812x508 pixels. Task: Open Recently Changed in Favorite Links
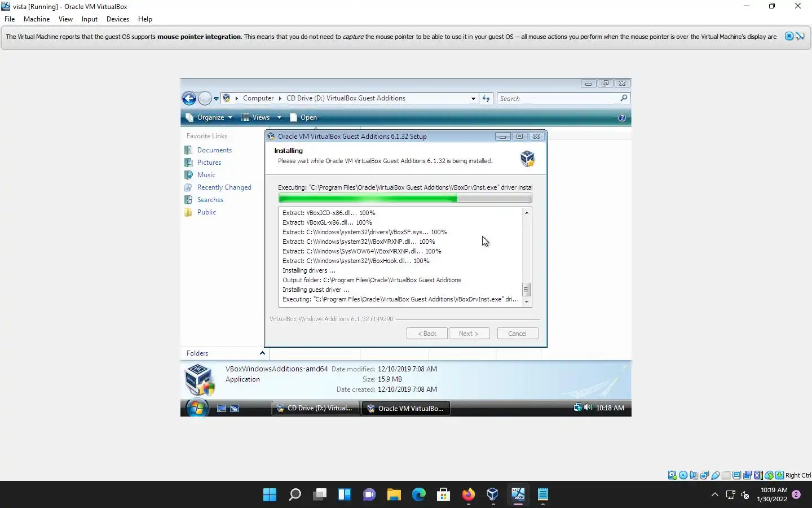224,187
